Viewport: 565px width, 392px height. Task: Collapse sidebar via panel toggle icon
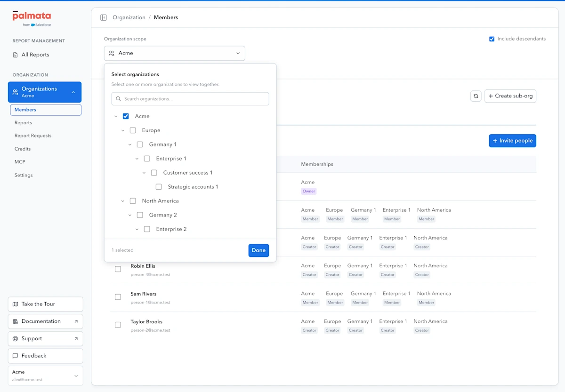[104, 17]
